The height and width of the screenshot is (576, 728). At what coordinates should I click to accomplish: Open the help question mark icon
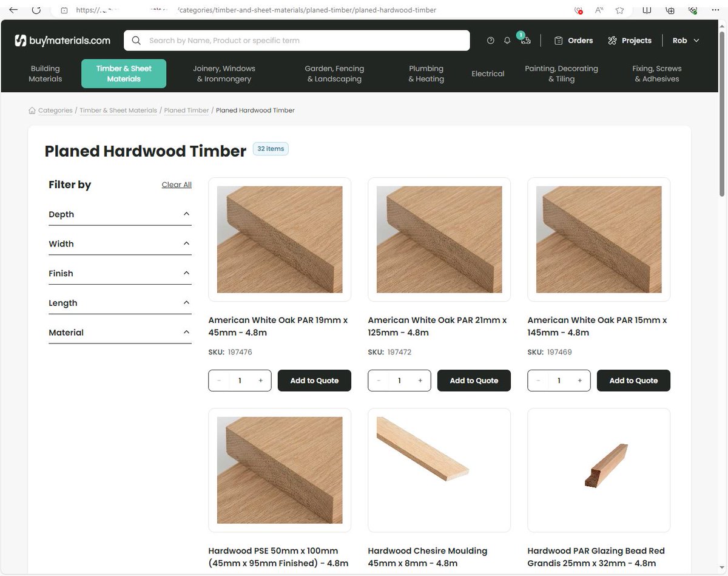(x=491, y=41)
